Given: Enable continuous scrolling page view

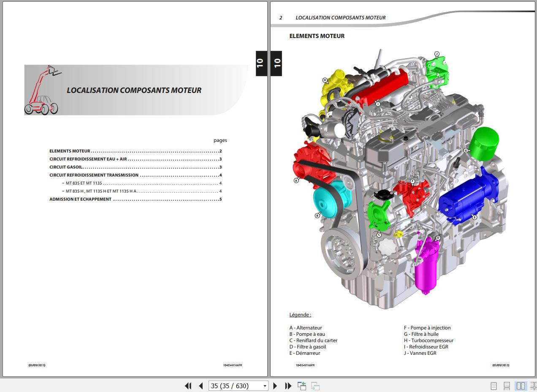Looking at the screenshot, I should coord(507,386).
